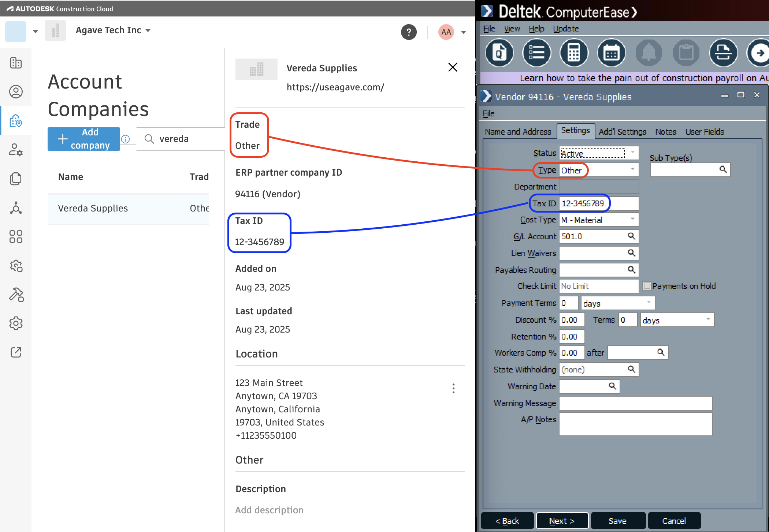Open the network hierarchy sidebar icon
The width and height of the screenshot is (769, 532).
[16, 207]
